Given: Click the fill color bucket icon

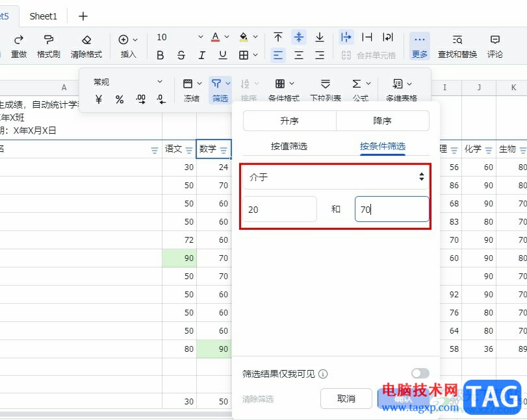Looking at the screenshot, I should pos(244,36).
